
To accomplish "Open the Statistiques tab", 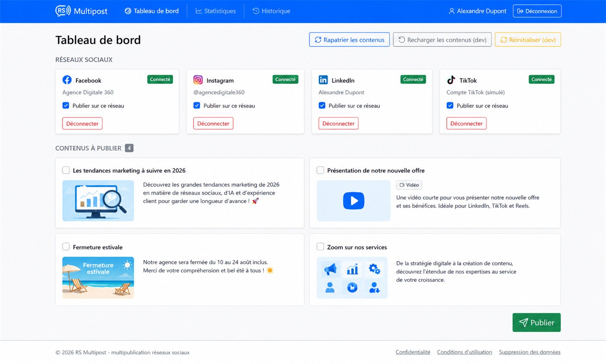I will 216,11.
